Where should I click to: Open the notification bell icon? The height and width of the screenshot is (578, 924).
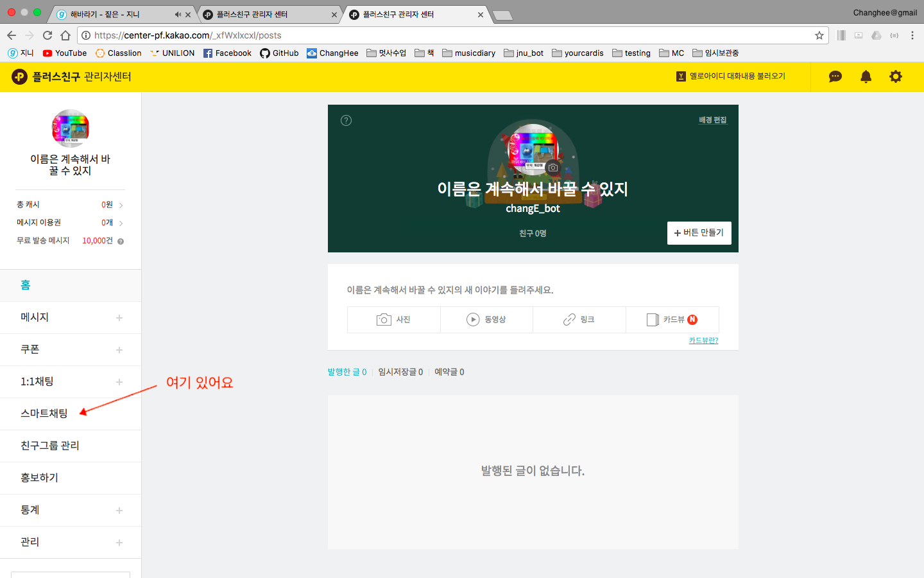866,76
